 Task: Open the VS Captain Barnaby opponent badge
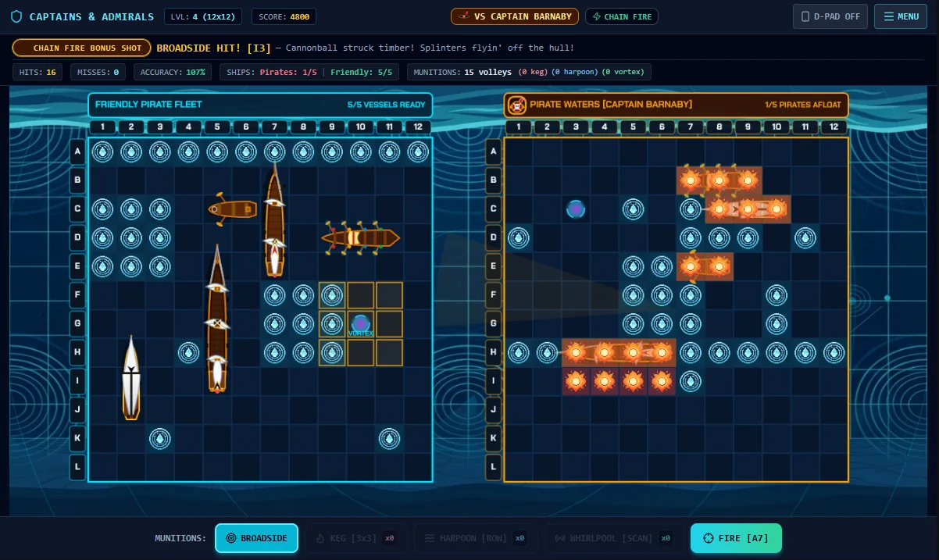(515, 16)
